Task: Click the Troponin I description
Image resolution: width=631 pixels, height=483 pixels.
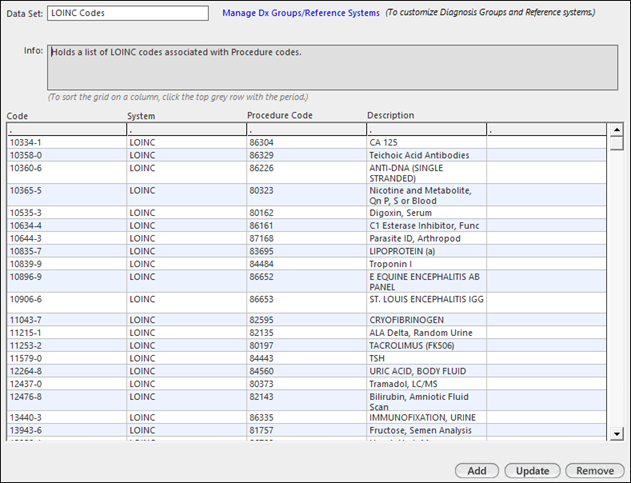Action: [x=426, y=264]
